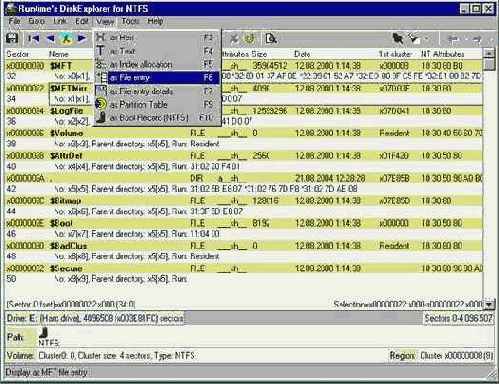This screenshot has height=384, width=499.
Task: Select highlighted 'as File entry' option
Action: tap(157, 77)
